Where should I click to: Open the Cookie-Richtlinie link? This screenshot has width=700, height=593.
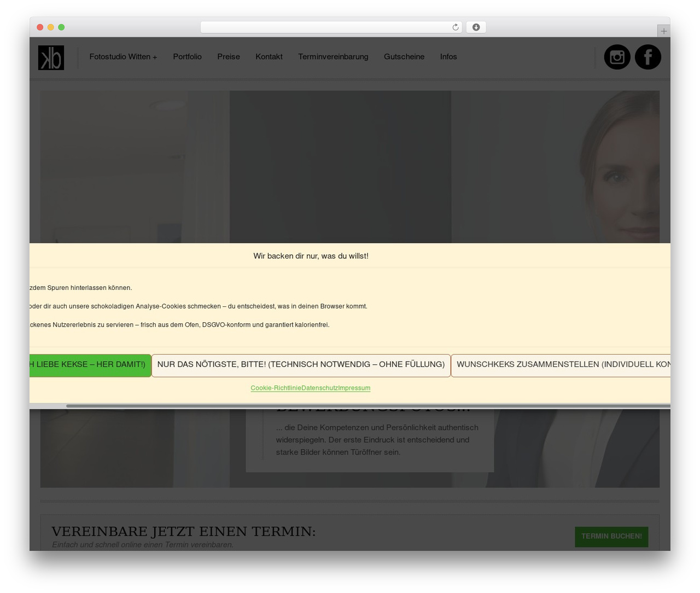coord(276,388)
